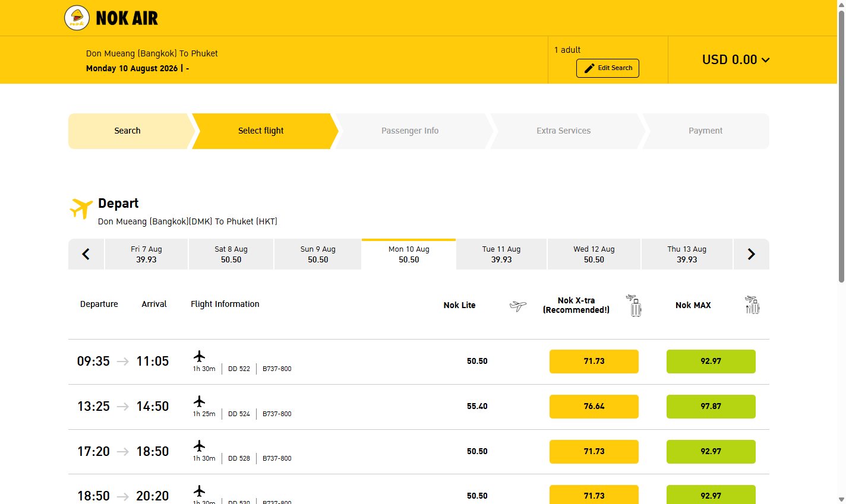Select the Sat 8 Aug date tab

pos(231,254)
